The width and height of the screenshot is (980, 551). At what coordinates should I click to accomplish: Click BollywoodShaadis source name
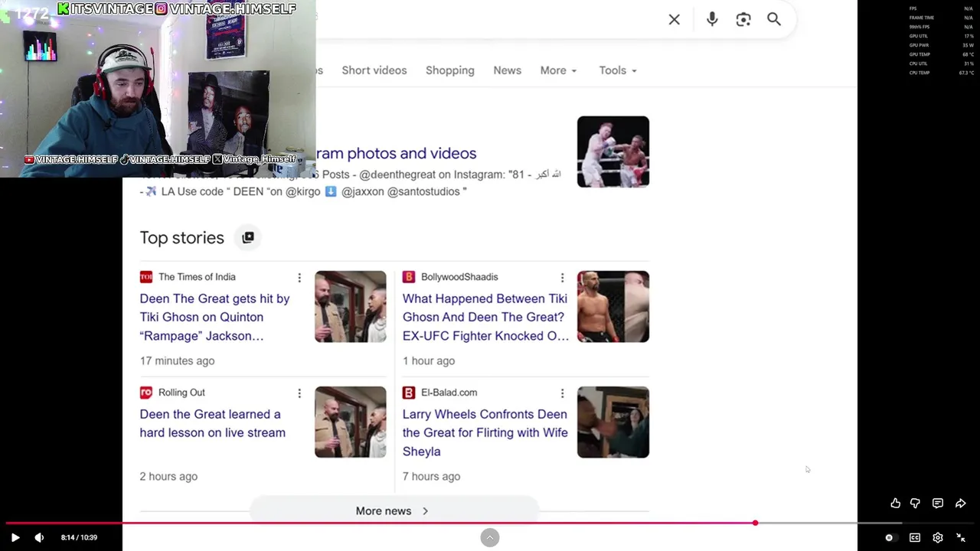tap(459, 277)
